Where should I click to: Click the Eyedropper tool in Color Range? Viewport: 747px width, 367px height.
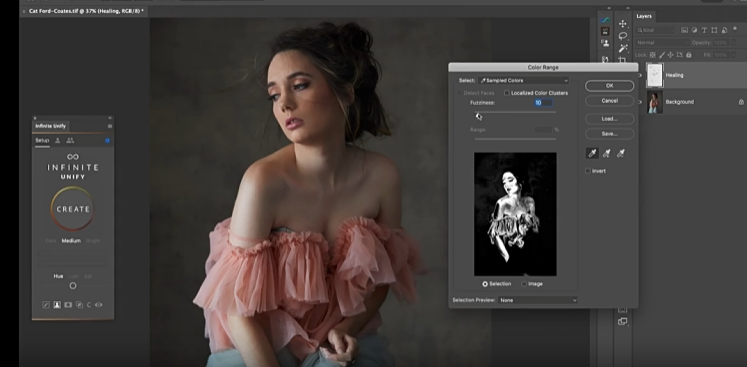pos(592,153)
